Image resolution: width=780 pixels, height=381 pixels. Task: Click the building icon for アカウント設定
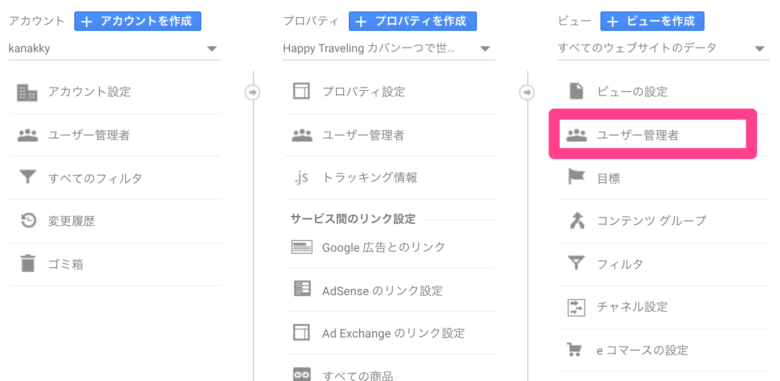point(27,93)
